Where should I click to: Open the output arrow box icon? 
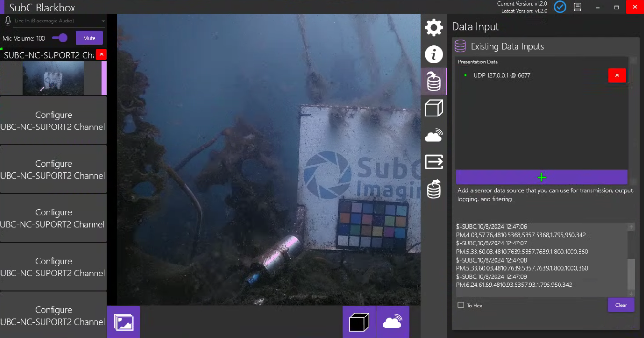click(x=433, y=162)
